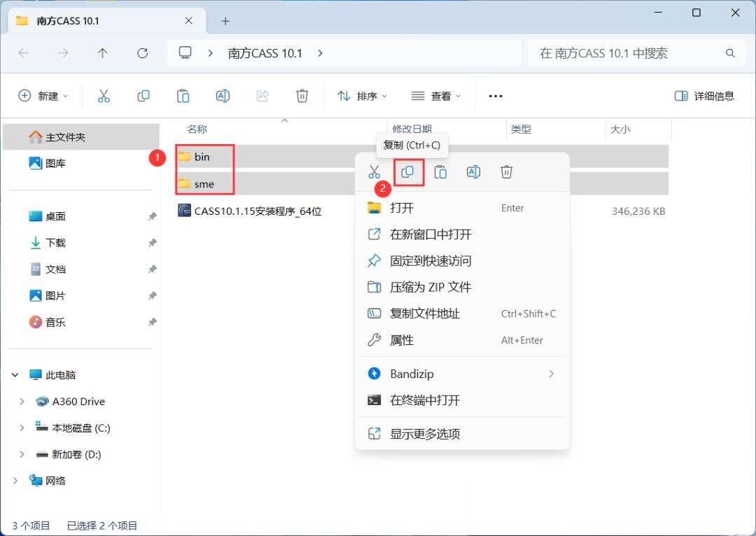Sort by 类型 column header
The width and height of the screenshot is (756, 536).
[x=521, y=129]
